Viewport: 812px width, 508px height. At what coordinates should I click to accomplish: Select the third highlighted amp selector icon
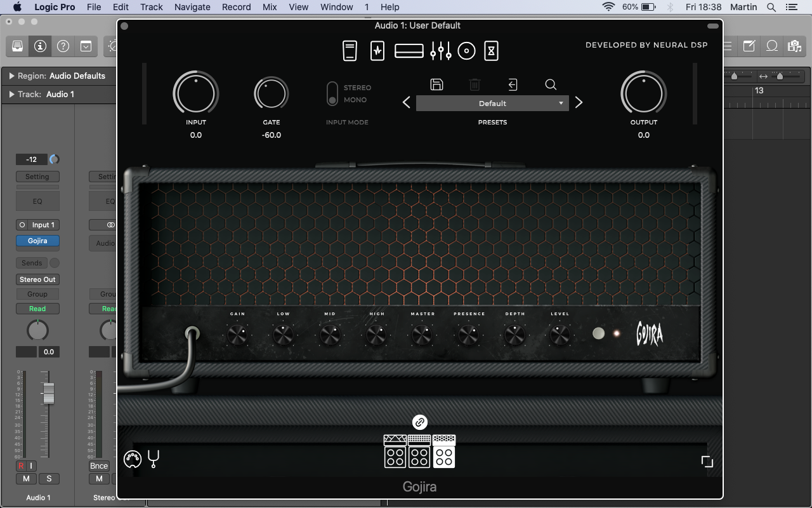(x=444, y=451)
